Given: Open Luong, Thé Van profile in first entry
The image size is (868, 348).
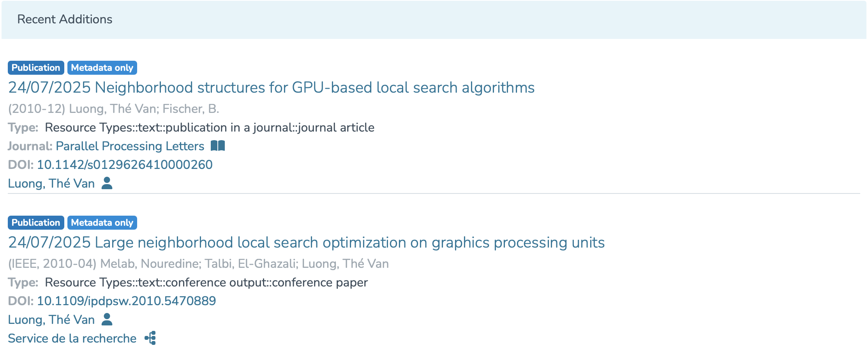Looking at the screenshot, I should click(x=51, y=183).
